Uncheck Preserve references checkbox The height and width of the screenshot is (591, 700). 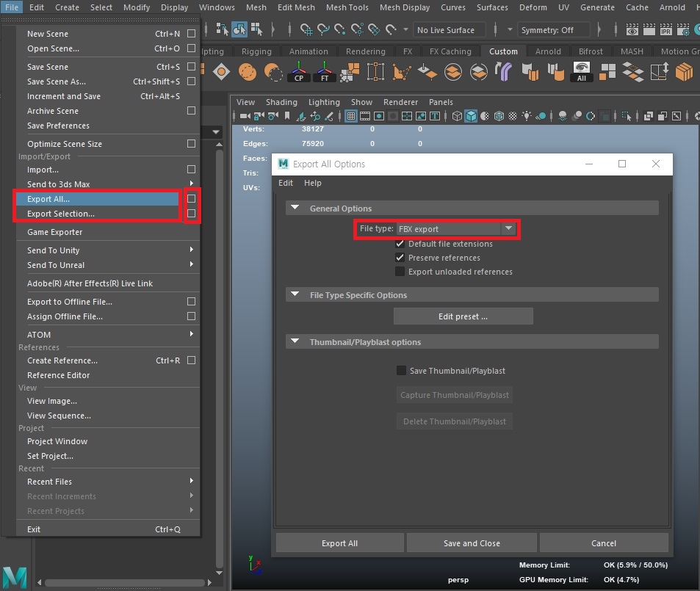400,258
